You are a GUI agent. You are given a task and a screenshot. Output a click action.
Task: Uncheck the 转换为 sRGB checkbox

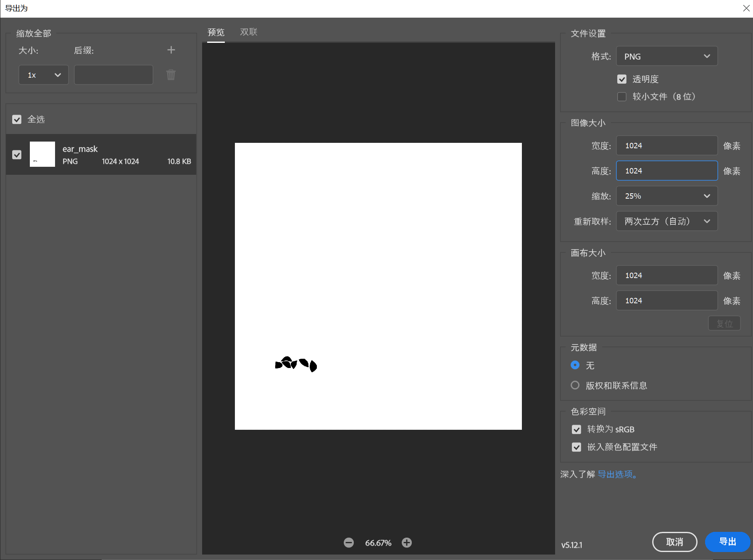577,429
